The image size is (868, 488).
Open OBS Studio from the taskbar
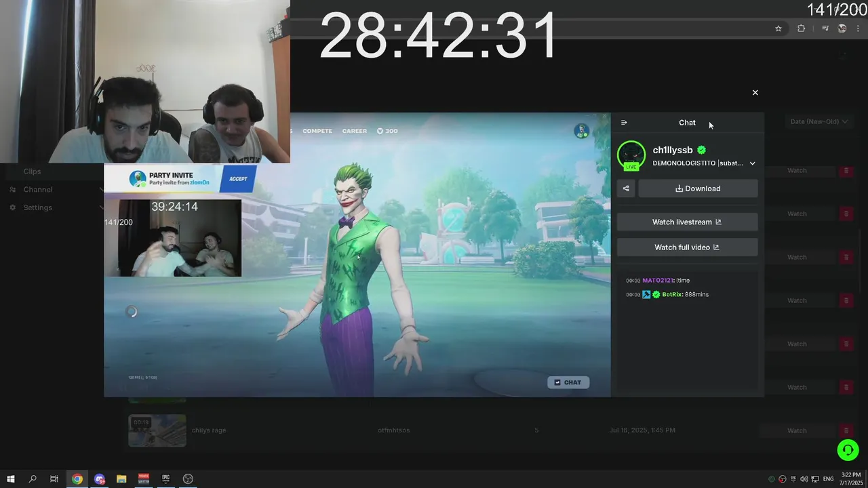188,479
